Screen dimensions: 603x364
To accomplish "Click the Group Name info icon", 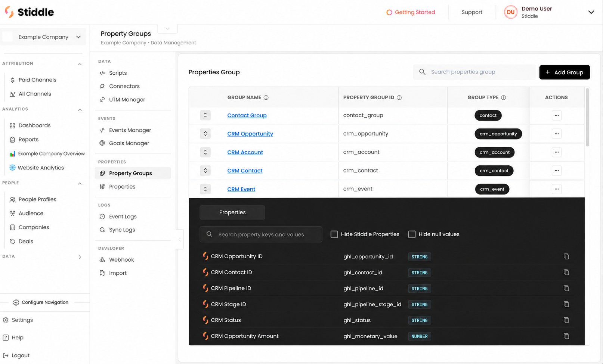I will (x=266, y=97).
